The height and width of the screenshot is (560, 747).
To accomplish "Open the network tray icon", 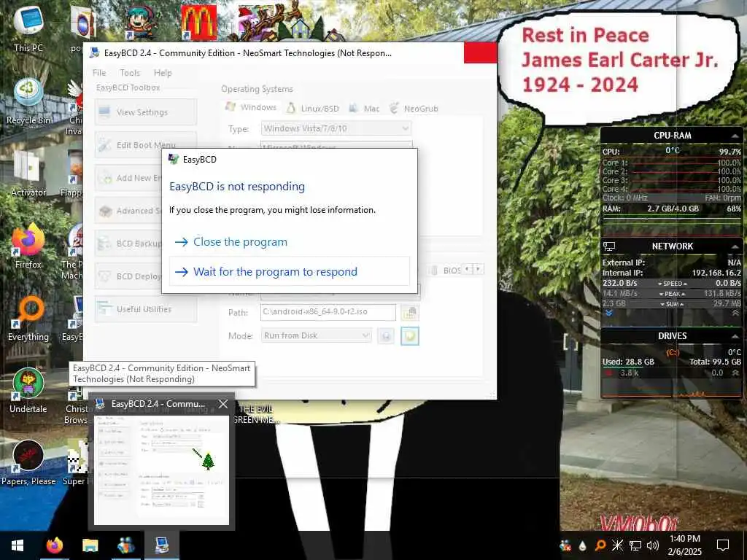I will (x=635, y=545).
